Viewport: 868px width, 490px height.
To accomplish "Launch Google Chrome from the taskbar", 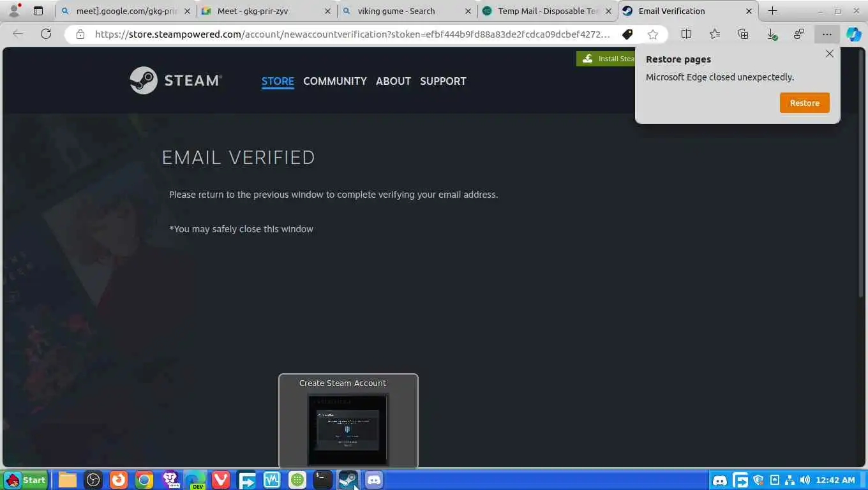I will 144,480.
